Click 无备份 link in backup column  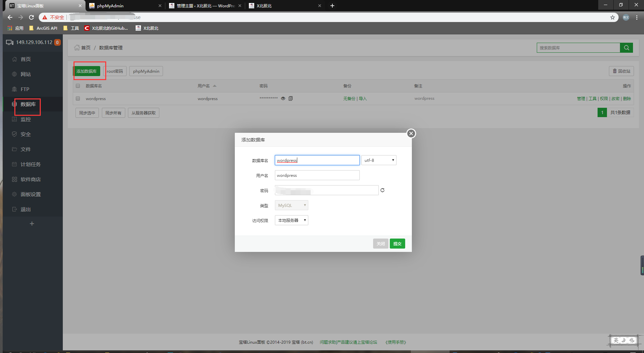click(349, 98)
